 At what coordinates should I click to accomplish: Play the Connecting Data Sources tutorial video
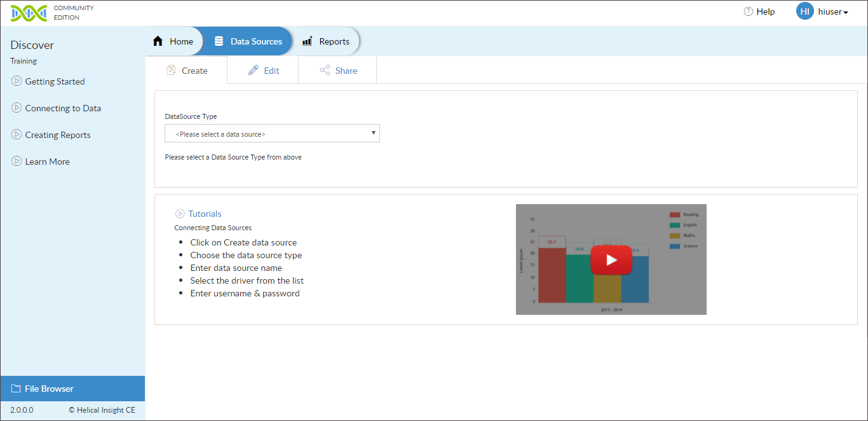coord(611,259)
